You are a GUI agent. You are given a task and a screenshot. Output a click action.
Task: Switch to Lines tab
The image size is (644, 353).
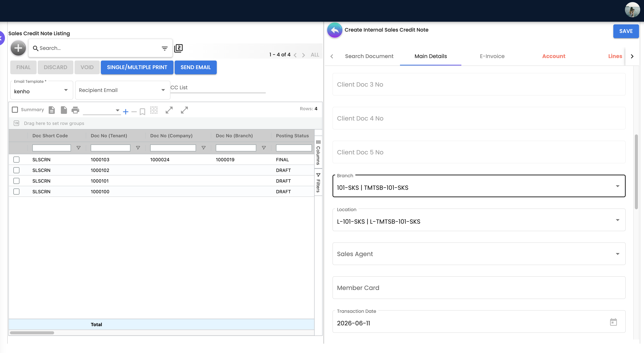(615, 56)
